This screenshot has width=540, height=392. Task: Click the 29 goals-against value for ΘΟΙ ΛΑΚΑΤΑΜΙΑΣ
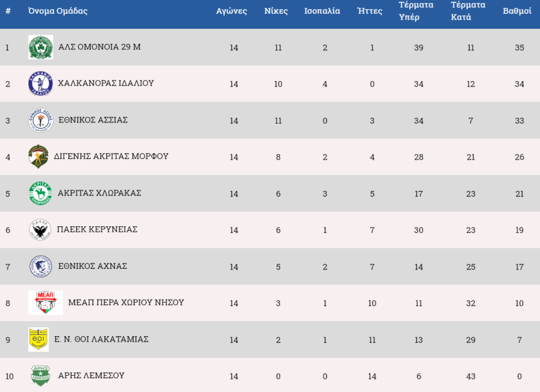click(x=470, y=340)
